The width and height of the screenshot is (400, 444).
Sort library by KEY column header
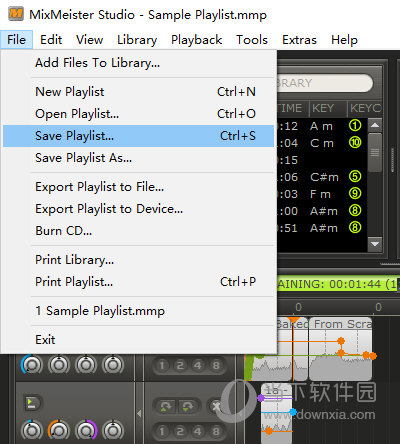[328, 108]
